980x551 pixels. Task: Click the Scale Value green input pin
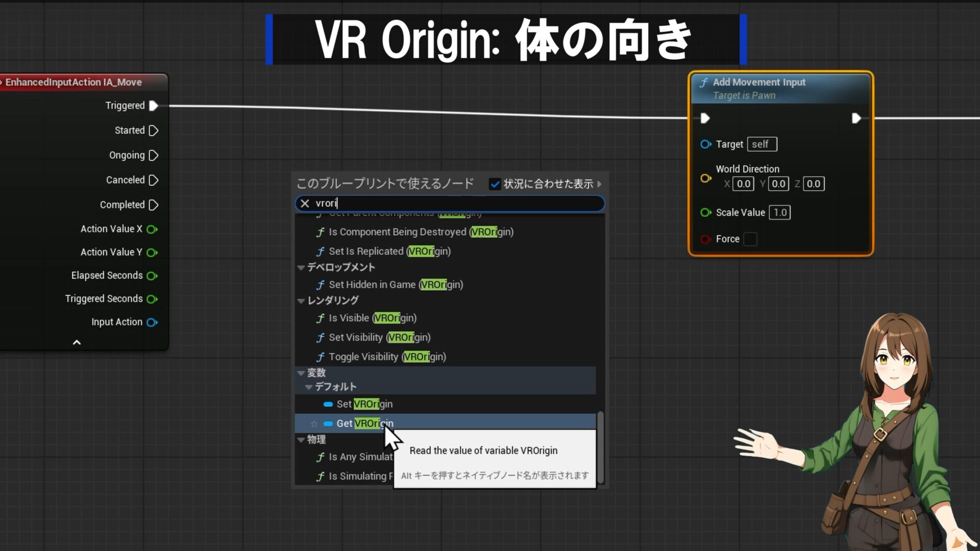click(x=705, y=212)
